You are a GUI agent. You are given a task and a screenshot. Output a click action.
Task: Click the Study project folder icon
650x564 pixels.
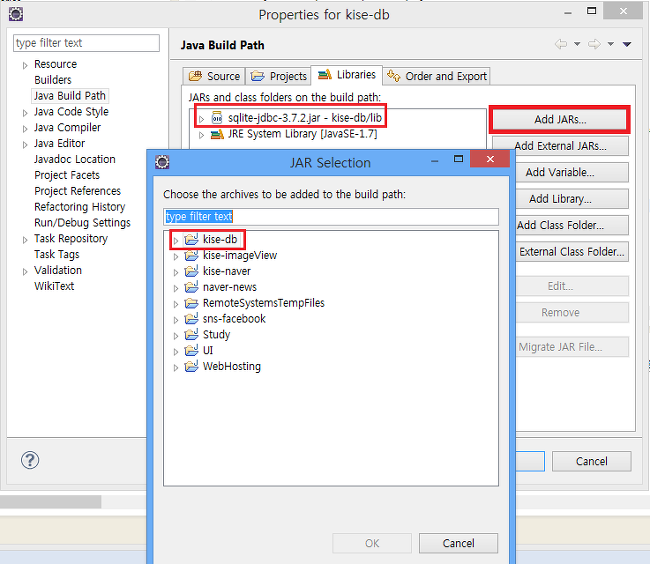click(191, 334)
